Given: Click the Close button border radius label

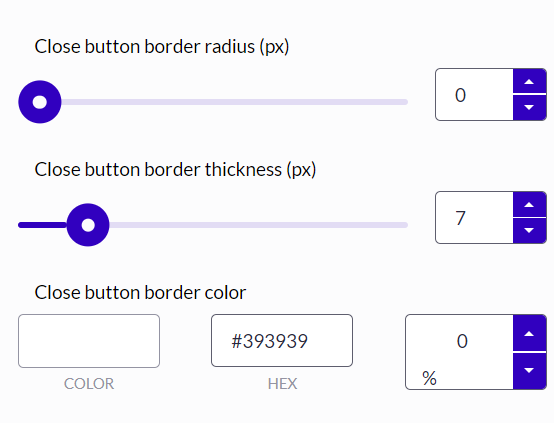Looking at the screenshot, I should [x=162, y=47].
